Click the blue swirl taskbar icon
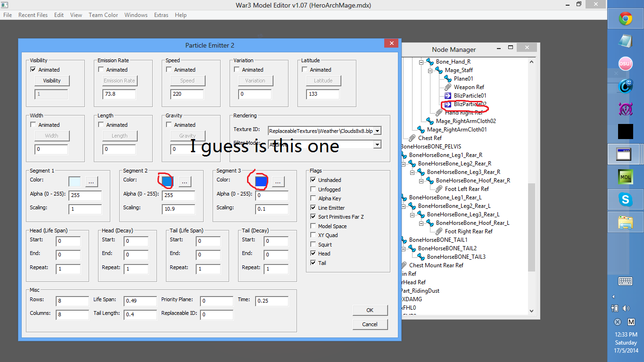Screen dimensions: 644x362 626,86
